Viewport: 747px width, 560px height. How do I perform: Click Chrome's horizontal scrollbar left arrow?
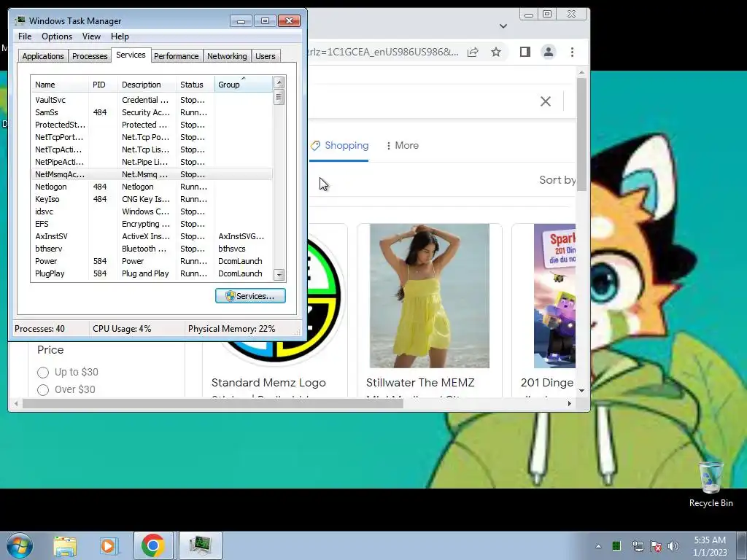[x=16, y=403]
